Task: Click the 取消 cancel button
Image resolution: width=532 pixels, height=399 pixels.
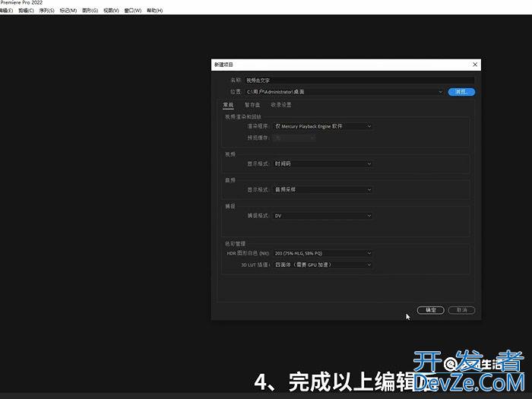Action: pyautogui.click(x=461, y=310)
